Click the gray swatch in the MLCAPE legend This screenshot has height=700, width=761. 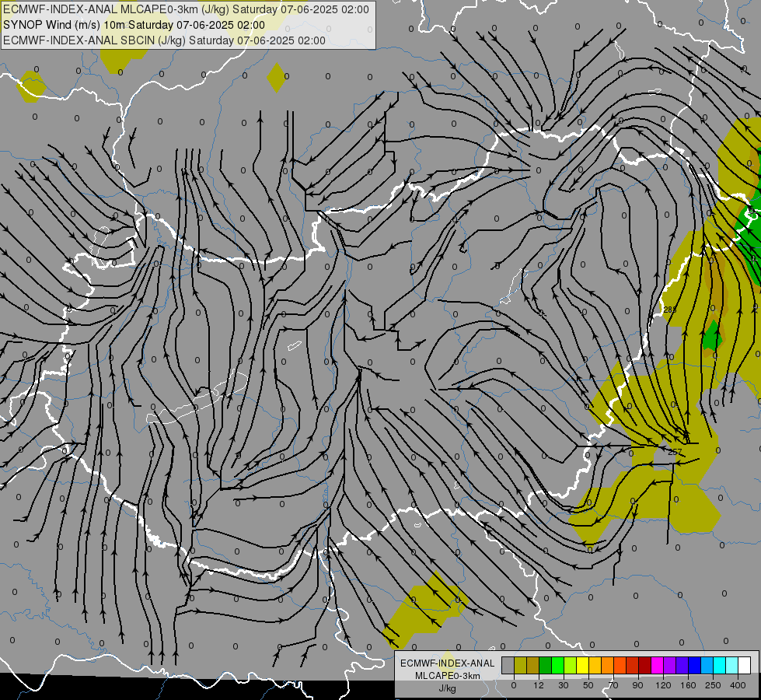(x=508, y=665)
